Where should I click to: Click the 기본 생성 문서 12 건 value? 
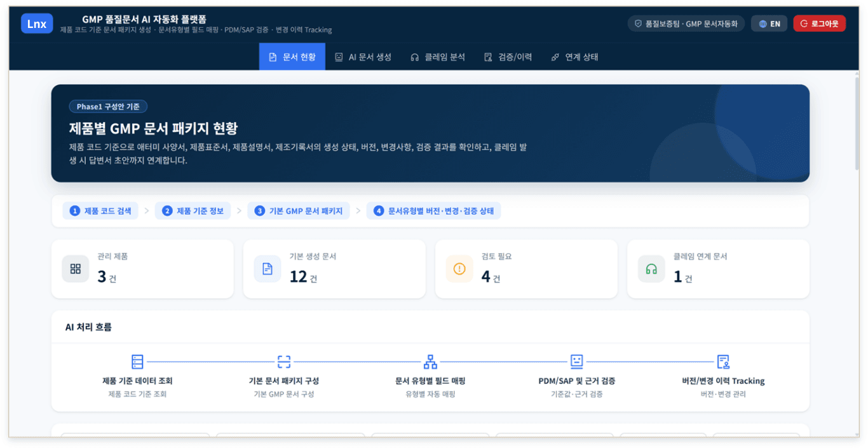click(303, 277)
